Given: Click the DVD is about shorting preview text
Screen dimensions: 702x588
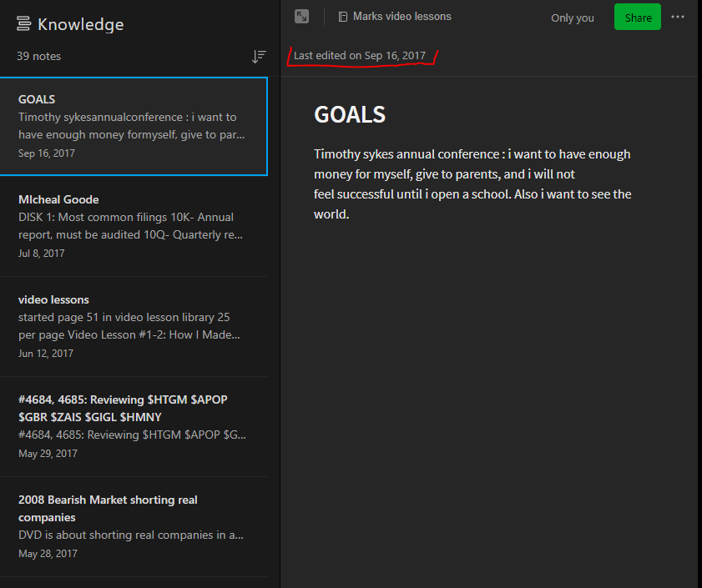Looking at the screenshot, I should tap(131, 535).
